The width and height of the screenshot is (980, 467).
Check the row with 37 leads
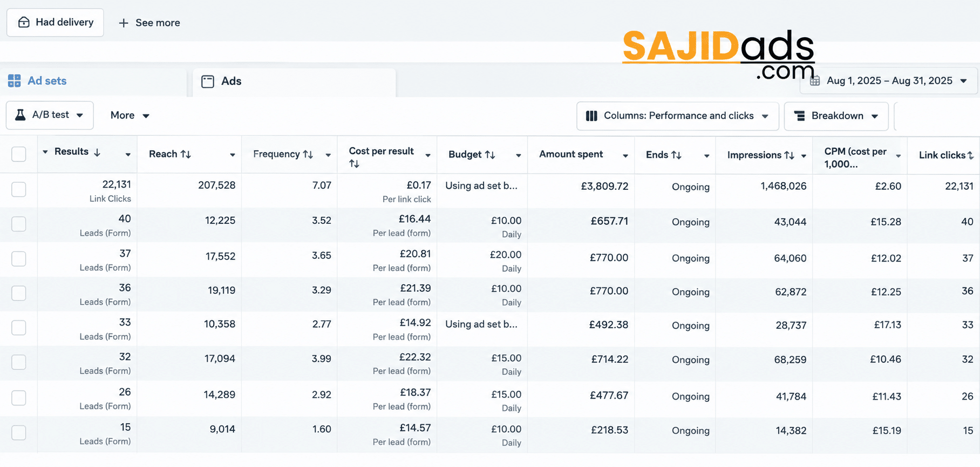(19, 259)
